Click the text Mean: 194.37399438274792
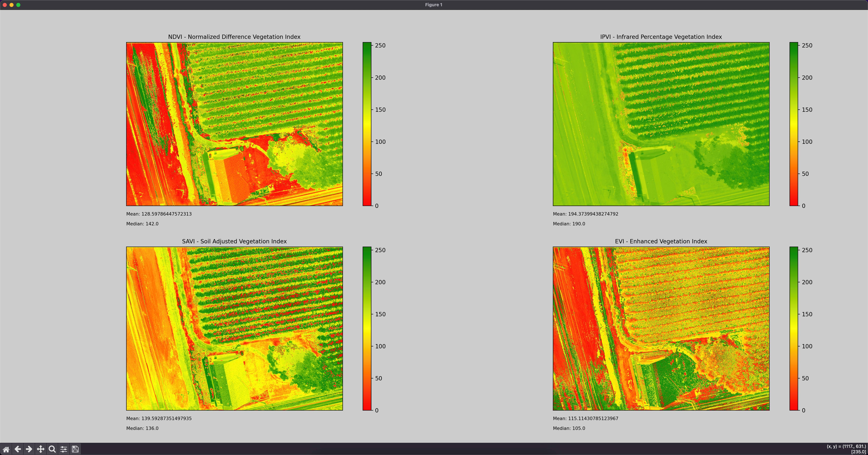The width and height of the screenshot is (868, 455). [586, 214]
